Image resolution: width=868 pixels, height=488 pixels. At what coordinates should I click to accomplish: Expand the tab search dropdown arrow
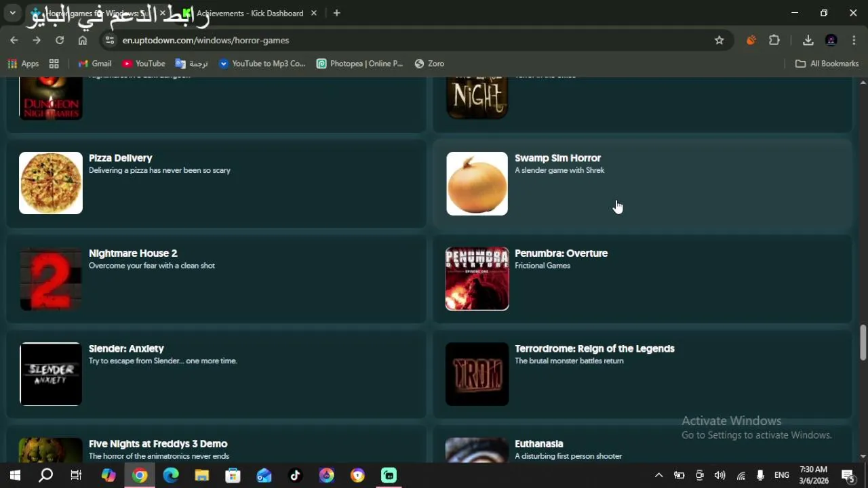tap(12, 13)
